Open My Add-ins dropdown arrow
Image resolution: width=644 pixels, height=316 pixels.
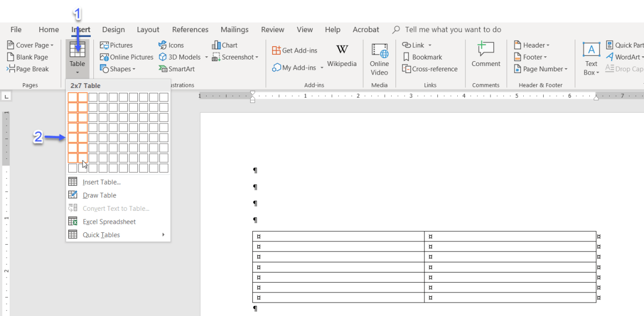point(322,68)
